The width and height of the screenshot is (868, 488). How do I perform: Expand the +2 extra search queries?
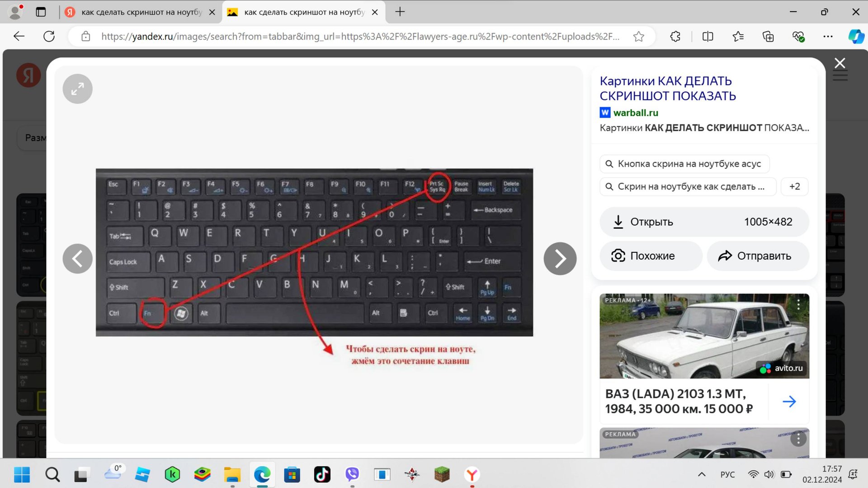coord(794,186)
